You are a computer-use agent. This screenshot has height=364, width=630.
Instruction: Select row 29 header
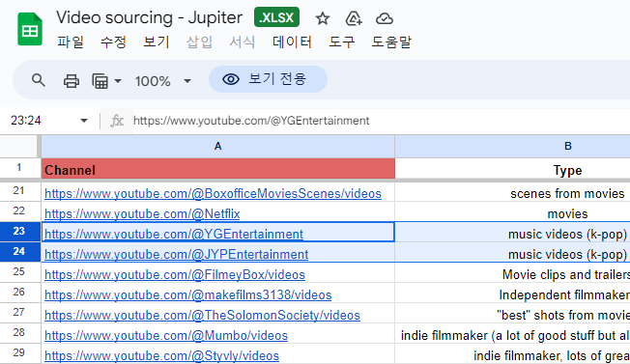(19, 353)
